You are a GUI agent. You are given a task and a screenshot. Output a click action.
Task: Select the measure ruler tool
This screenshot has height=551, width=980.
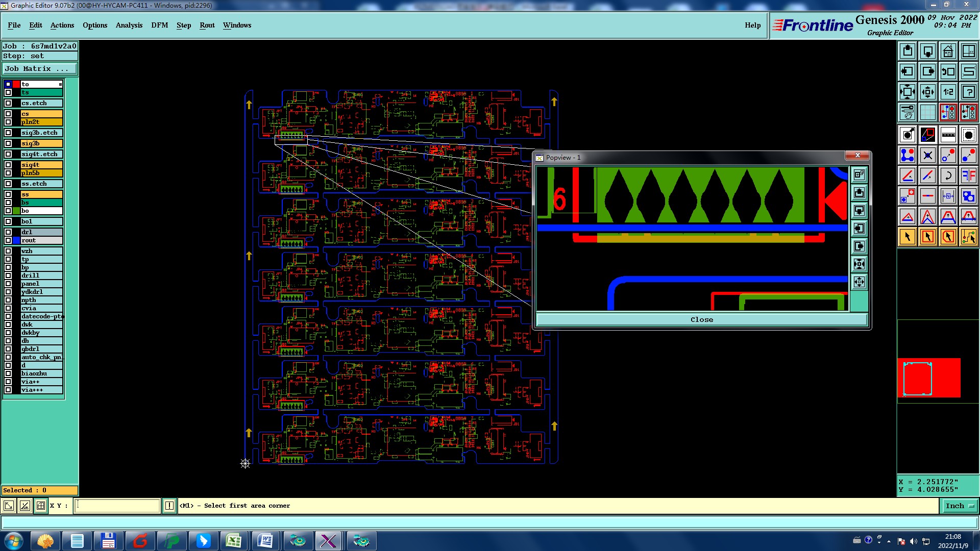point(948,135)
